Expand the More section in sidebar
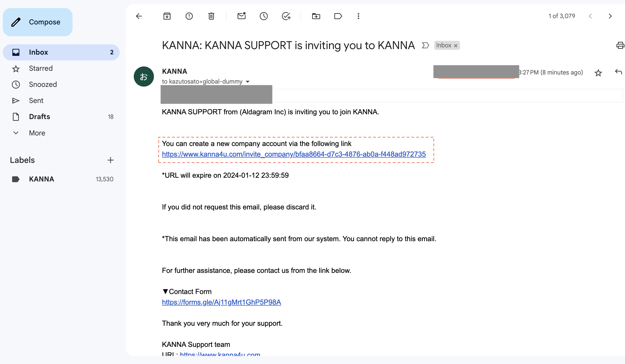Viewport: 625px width, 364px height. pos(37,133)
